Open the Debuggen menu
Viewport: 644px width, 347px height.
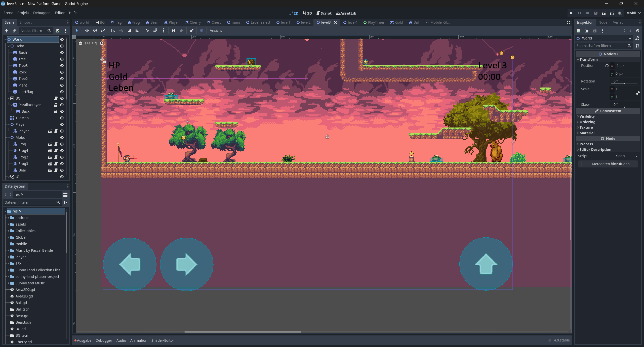42,13
